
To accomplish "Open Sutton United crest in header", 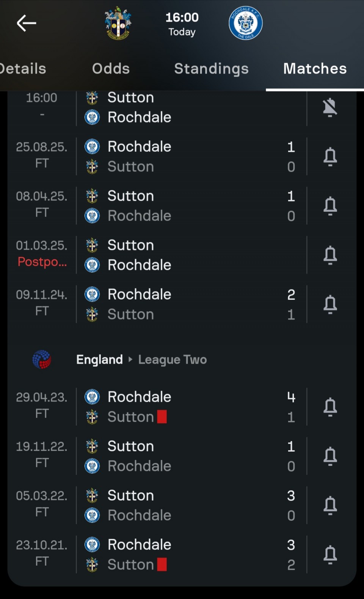I will (118, 24).
